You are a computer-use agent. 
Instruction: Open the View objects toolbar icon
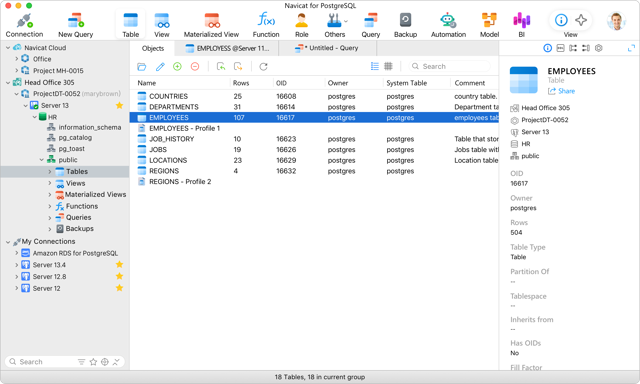point(162,25)
